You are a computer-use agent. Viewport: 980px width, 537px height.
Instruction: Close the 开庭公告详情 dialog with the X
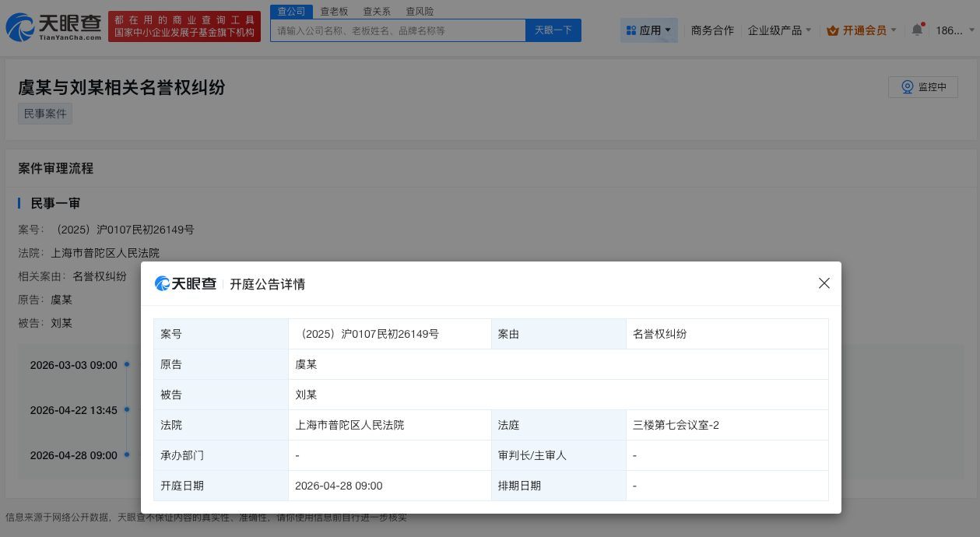coord(824,283)
